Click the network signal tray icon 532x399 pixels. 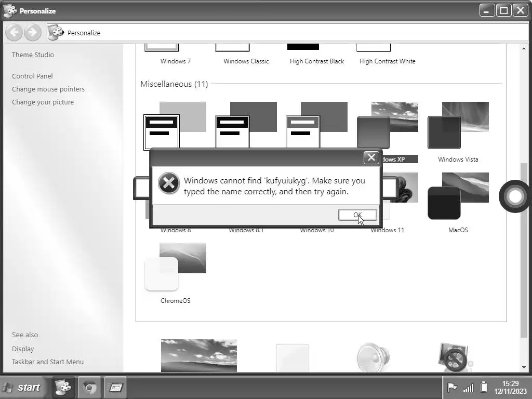tap(468, 387)
